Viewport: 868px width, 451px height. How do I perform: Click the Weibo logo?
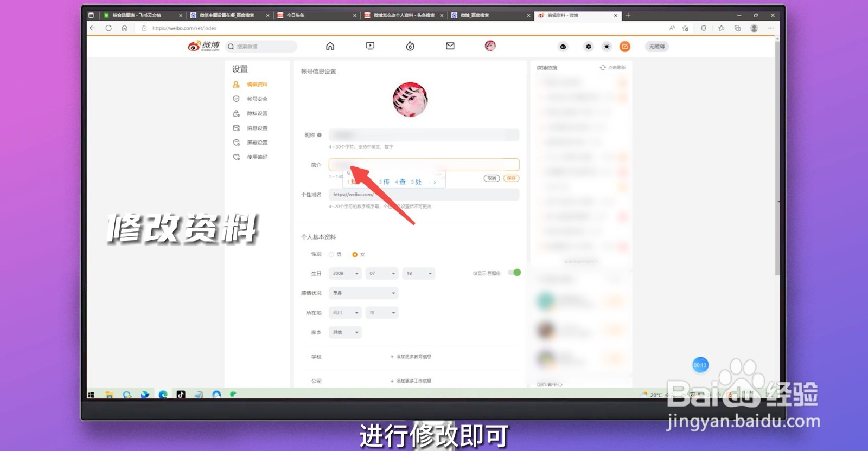tap(204, 46)
